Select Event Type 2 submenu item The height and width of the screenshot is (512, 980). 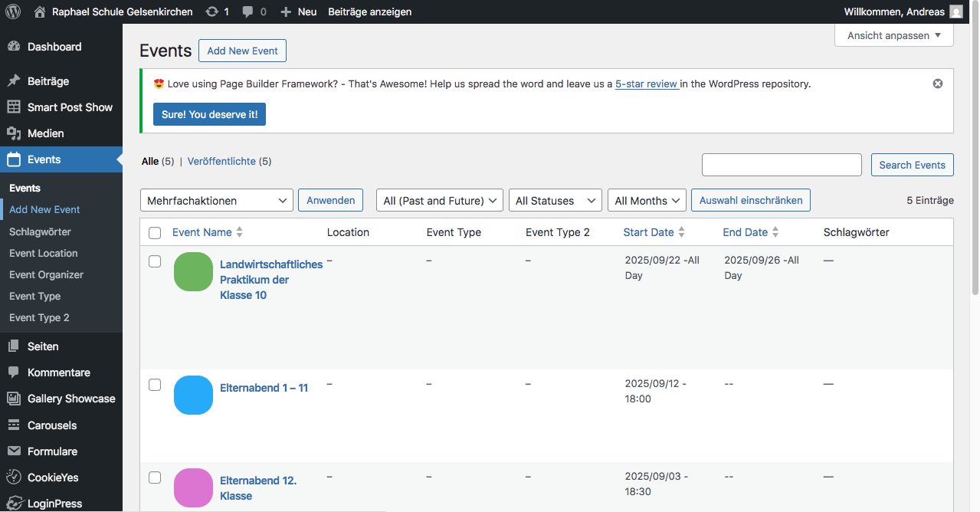pyautogui.click(x=39, y=317)
